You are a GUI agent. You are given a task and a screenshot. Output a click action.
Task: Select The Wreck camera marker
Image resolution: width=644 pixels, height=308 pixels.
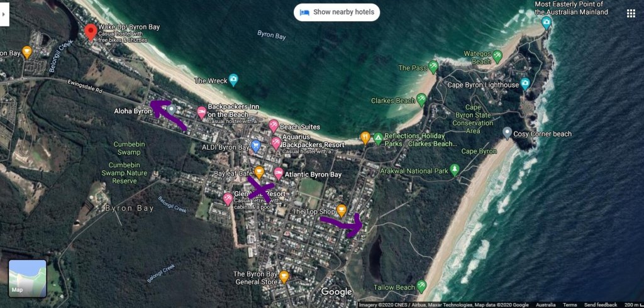coord(233,80)
